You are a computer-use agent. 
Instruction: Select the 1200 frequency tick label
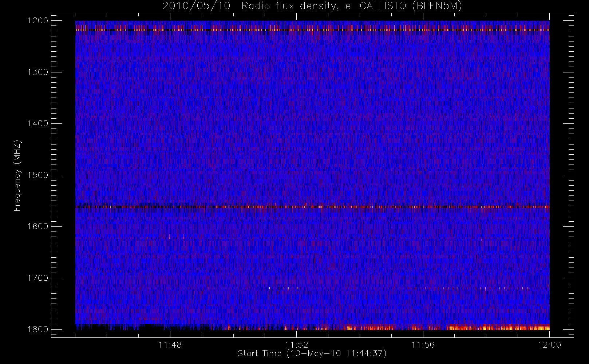[x=38, y=21]
